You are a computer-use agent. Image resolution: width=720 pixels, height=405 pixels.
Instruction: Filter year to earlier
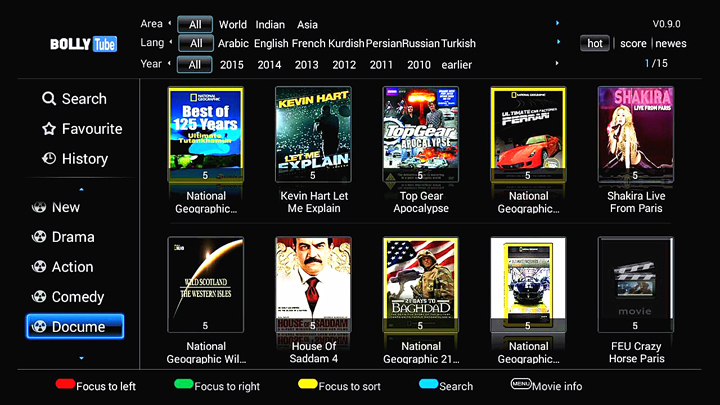pyautogui.click(x=456, y=65)
